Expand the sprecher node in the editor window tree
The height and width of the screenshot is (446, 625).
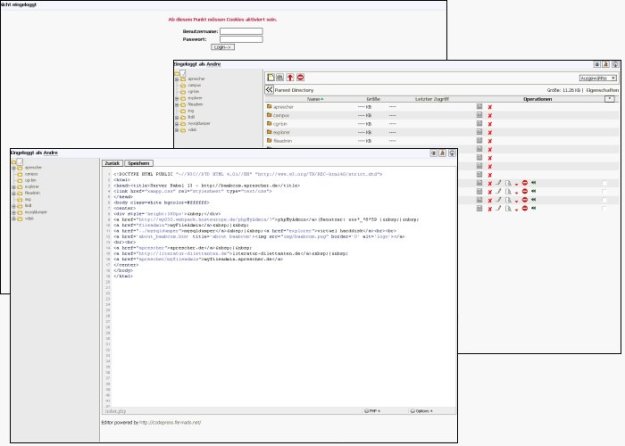(14, 168)
